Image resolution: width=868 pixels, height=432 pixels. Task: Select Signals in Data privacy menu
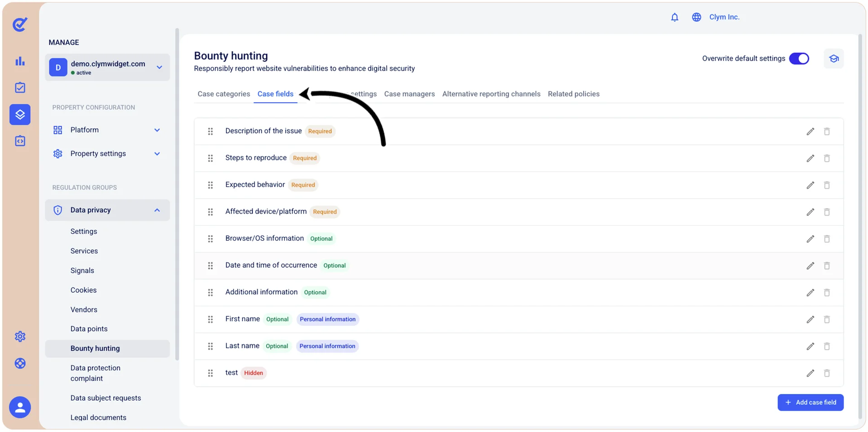point(82,271)
